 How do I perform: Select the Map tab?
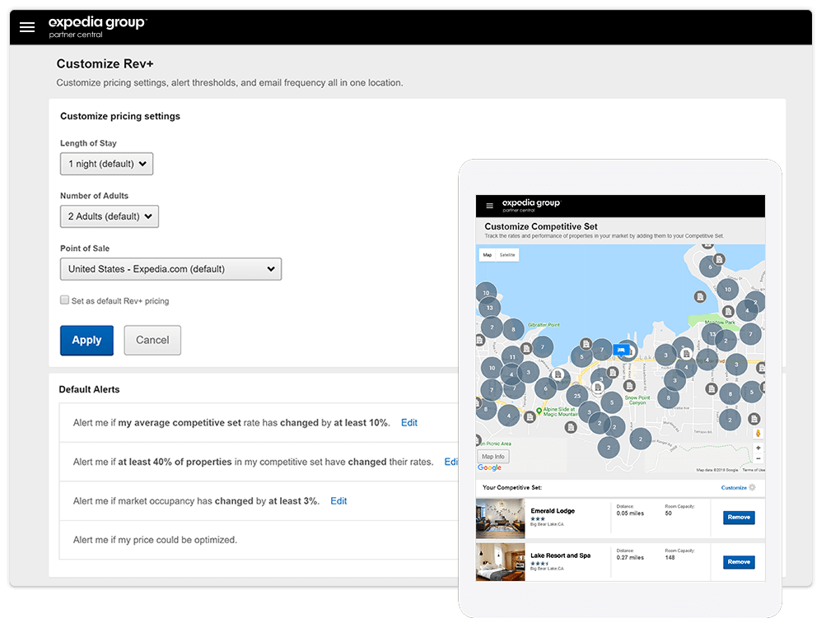pyautogui.click(x=487, y=255)
